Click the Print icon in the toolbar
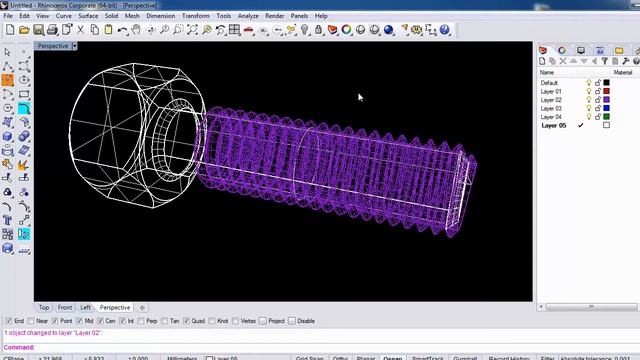640x360 pixels. click(x=52, y=29)
